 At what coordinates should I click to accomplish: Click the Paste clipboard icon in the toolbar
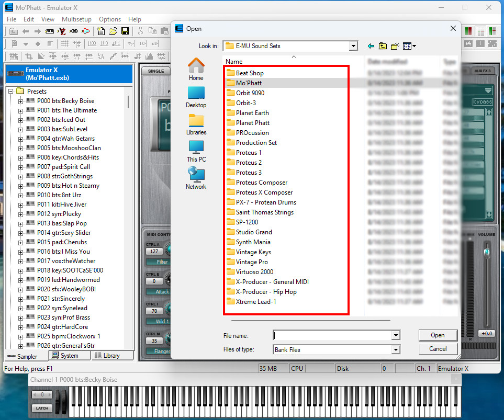[164, 31]
